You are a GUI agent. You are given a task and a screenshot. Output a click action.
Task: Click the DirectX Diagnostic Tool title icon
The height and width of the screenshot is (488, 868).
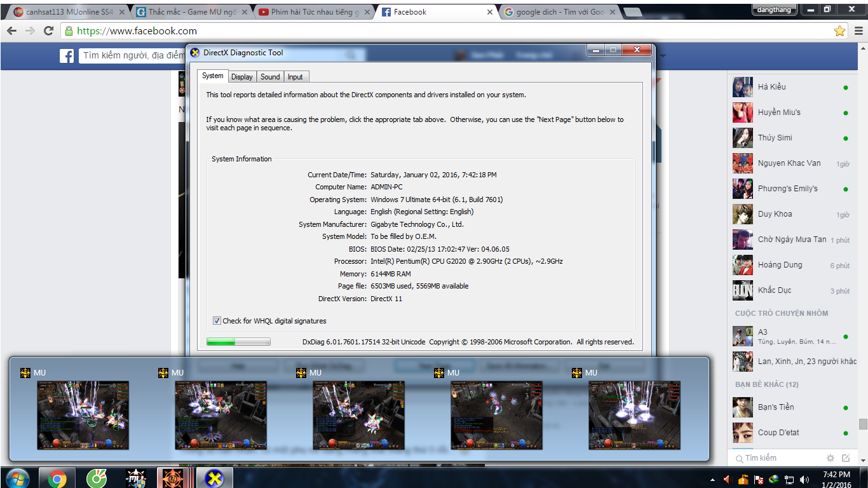pos(195,53)
